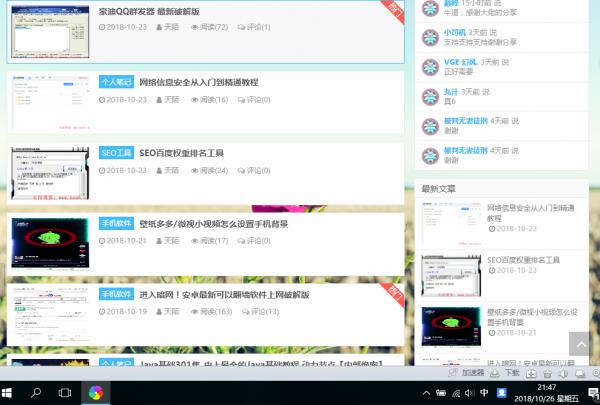Toggle the 中 input method indicator
The width and height of the screenshot is (600, 405).
point(484,393)
